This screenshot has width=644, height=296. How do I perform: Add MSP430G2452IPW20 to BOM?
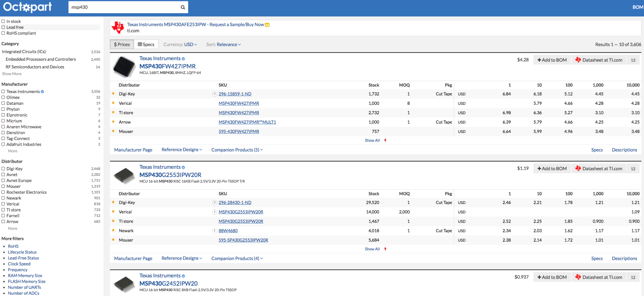pos(552,277)
